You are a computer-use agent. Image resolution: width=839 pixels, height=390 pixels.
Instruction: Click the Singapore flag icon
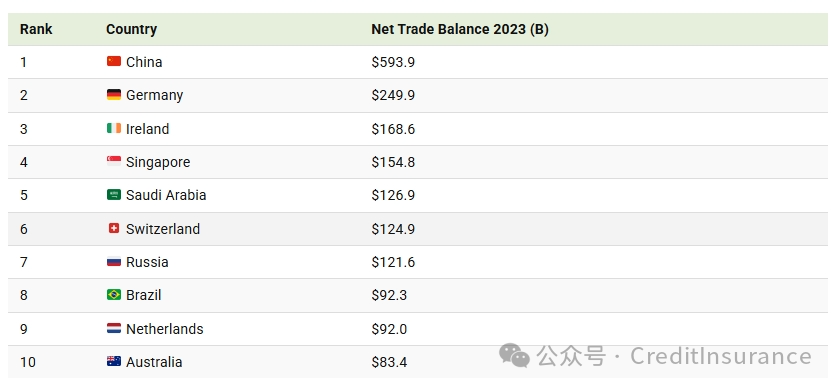tap(113, 162)
